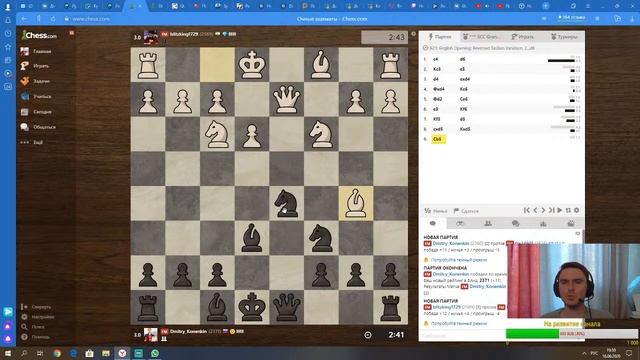Switch to the Турниры tab
Viewport: 640px width, 360px height.
click(x=564, y=37)
